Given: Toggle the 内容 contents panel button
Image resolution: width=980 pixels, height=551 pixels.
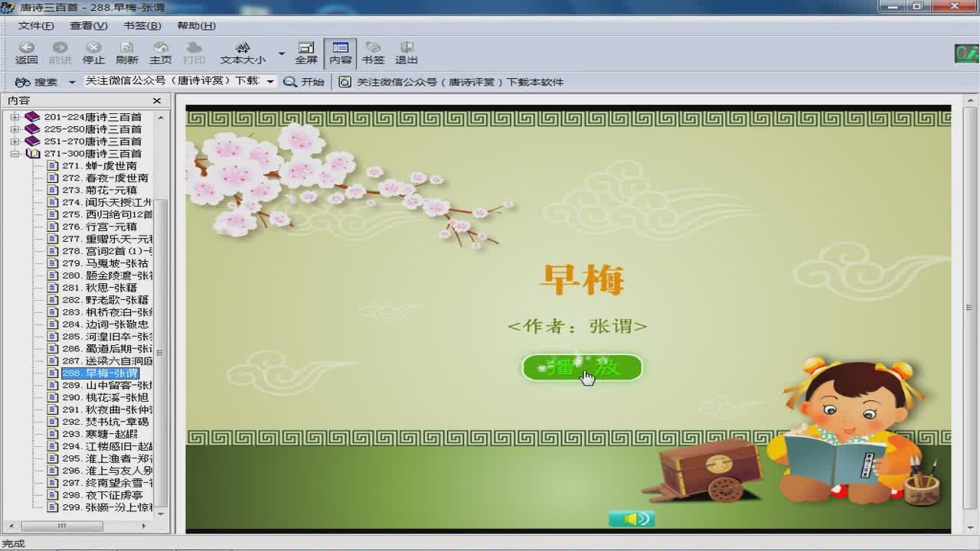Looking at the screenshot, I should (x=340, y=53).
